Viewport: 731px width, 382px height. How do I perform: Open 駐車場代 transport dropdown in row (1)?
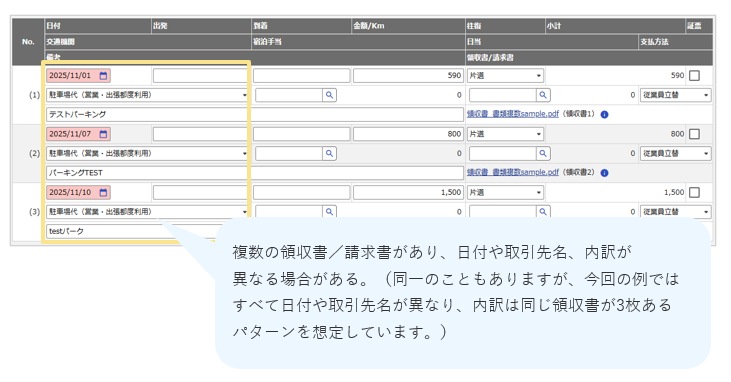click(x=147, y=95)
